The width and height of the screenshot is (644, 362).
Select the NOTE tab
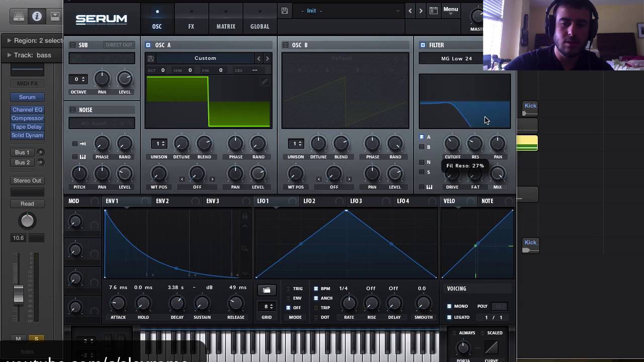tap(488, 201)
